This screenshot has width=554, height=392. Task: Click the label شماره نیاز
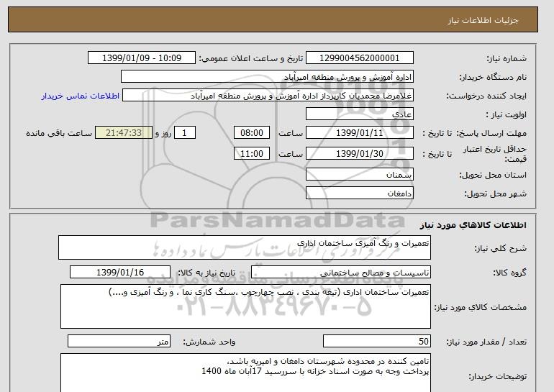pyautogui.click(x=507, y=58)
